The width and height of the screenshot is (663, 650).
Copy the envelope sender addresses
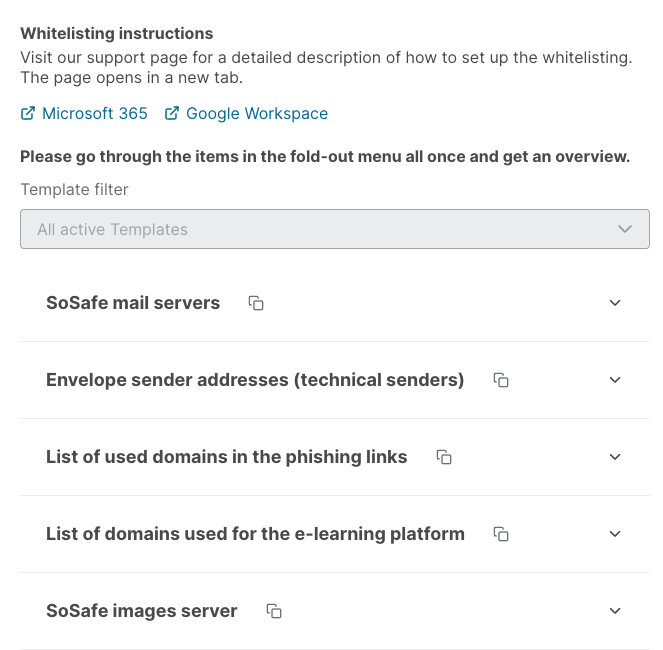click(501, 380)
